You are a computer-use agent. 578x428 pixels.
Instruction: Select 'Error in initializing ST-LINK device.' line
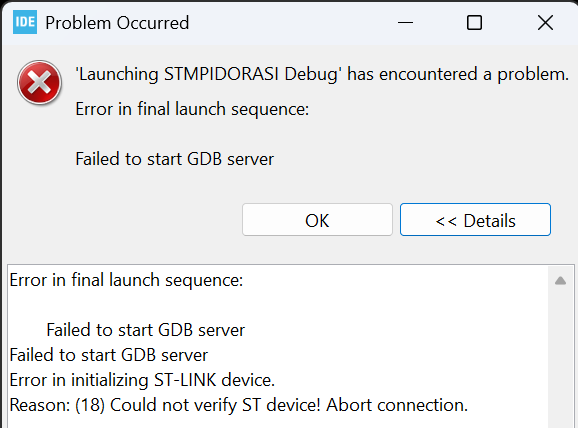click(142, 380)
